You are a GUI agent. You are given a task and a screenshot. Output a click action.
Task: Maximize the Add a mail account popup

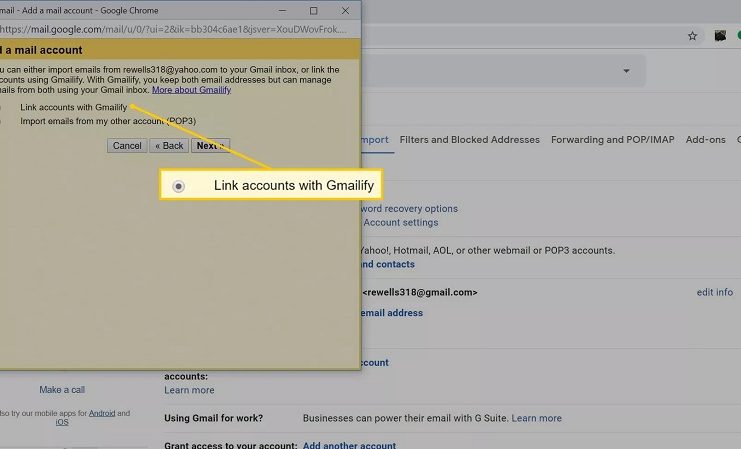coord(313,10)
